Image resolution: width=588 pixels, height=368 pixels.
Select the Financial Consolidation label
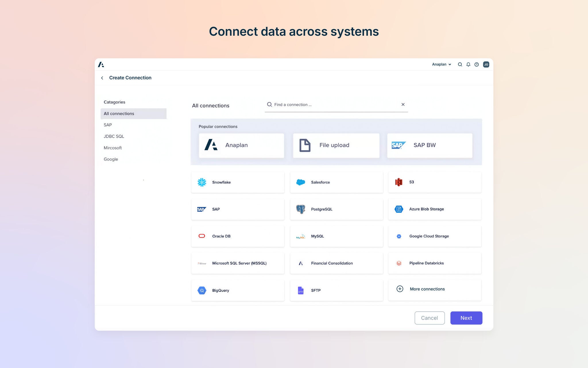[332, 263]
